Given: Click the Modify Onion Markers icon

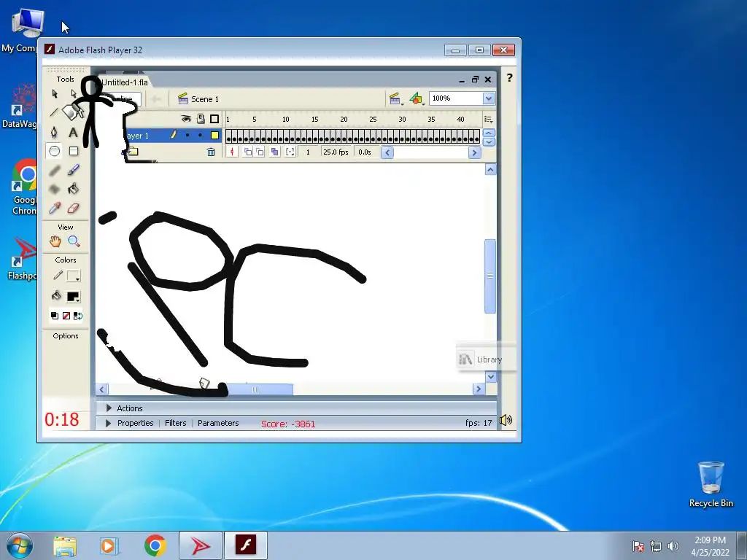Looking at the screenshot, I should [290, 152].
